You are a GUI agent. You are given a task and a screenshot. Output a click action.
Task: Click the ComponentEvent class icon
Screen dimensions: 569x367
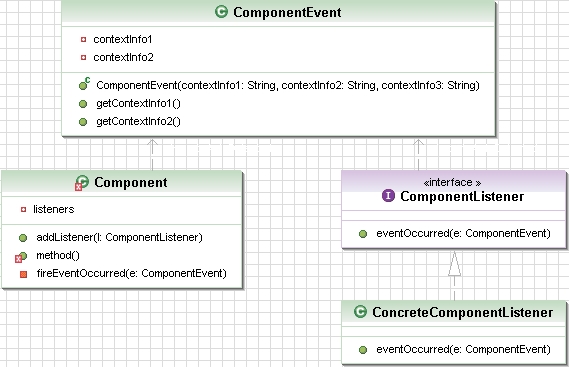click(x=221, y=12)
